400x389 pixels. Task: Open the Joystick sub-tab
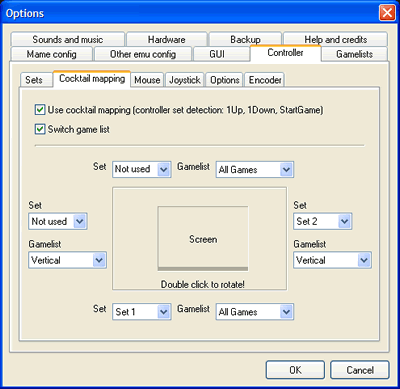(185, 80)
